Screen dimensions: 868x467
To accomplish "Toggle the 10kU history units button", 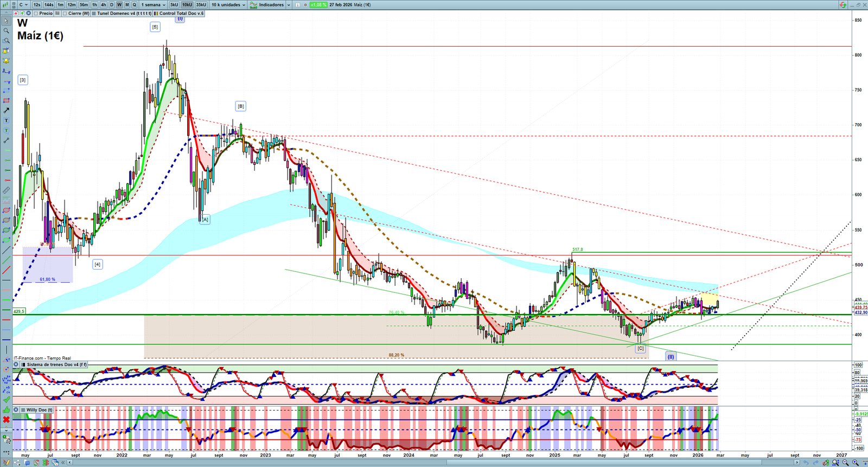I will point(187,5).
